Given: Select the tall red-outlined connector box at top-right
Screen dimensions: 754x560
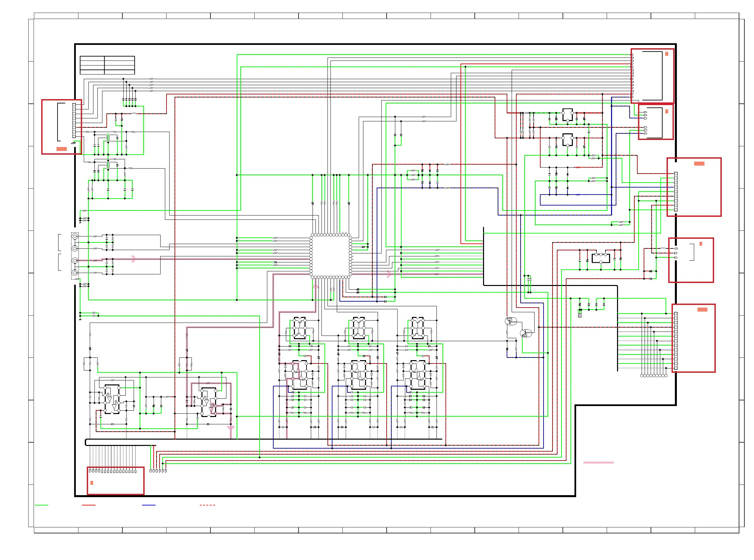Looking at the screenshot, I should 652,76.
